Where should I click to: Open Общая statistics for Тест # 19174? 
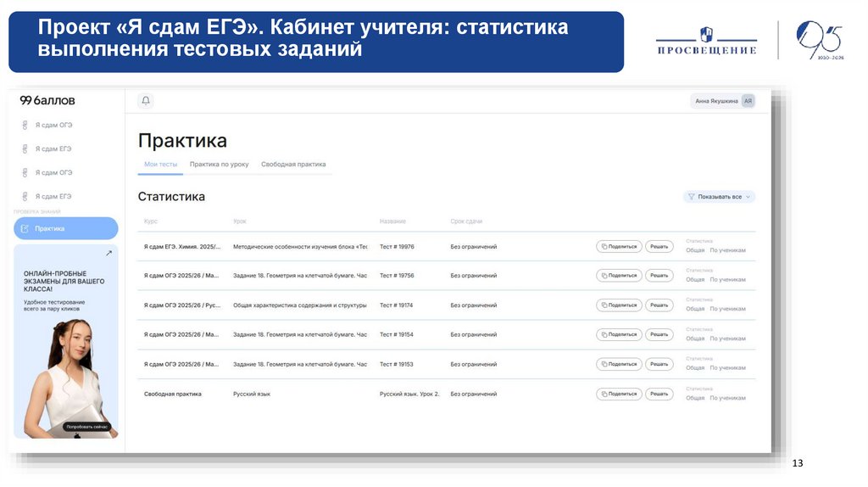coord(695,309)
